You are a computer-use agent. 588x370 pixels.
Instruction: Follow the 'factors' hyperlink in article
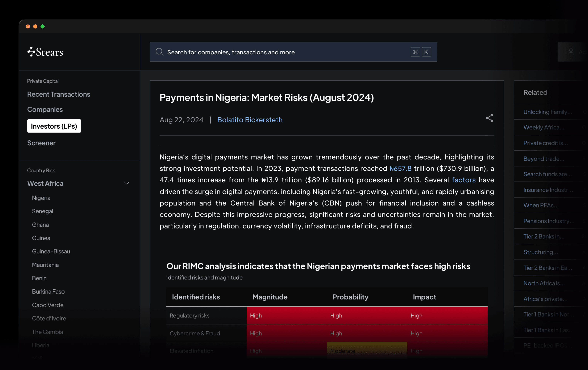tap(464, 180)
